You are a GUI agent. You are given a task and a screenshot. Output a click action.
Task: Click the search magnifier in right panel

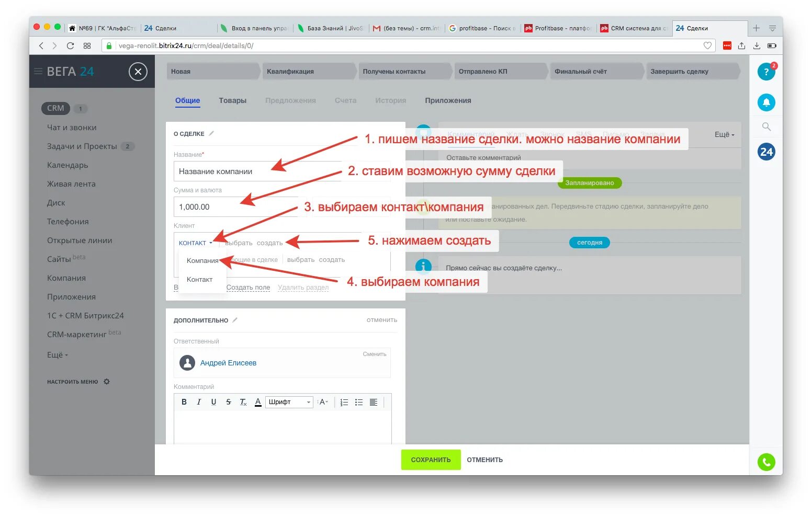[x=766, y=127]
